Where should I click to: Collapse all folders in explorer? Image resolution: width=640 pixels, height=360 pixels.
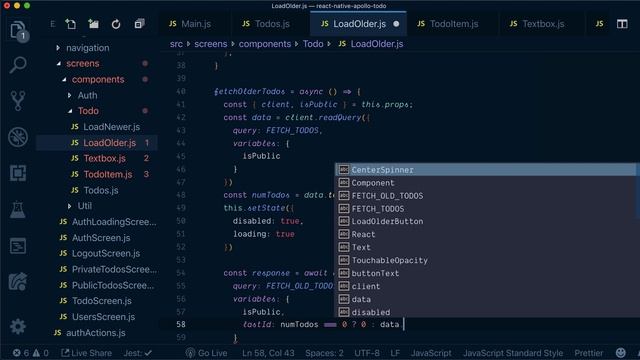(x=139, y=24)
